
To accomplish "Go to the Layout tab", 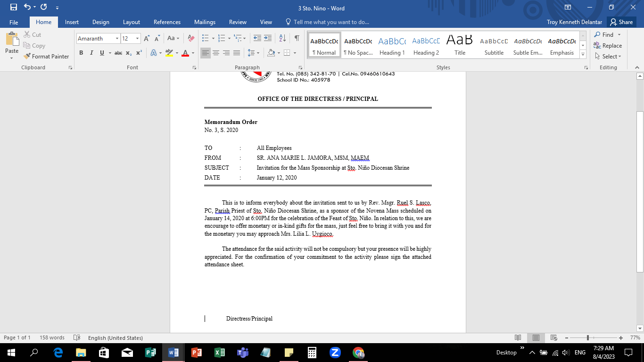I will [x=132, y=22].
